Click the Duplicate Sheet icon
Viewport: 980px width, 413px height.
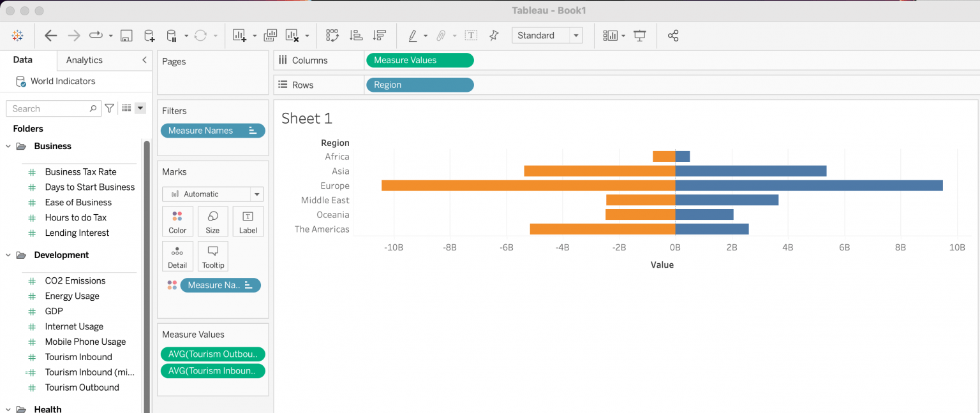point(270,35)
